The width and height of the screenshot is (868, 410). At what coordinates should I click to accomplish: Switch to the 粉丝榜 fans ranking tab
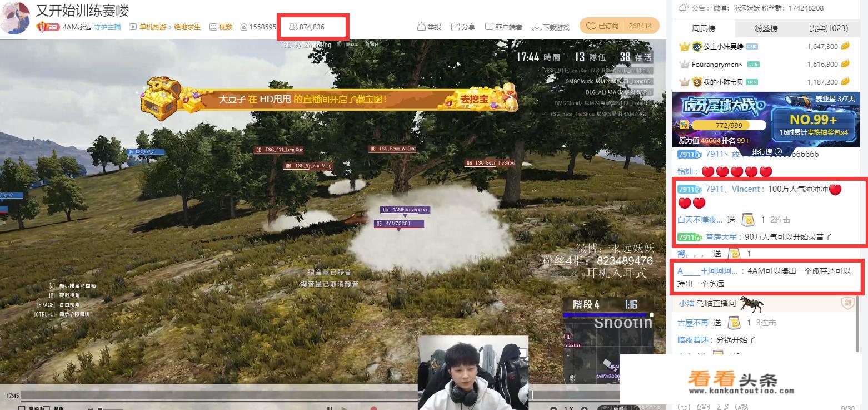click(x=766, y=28)
